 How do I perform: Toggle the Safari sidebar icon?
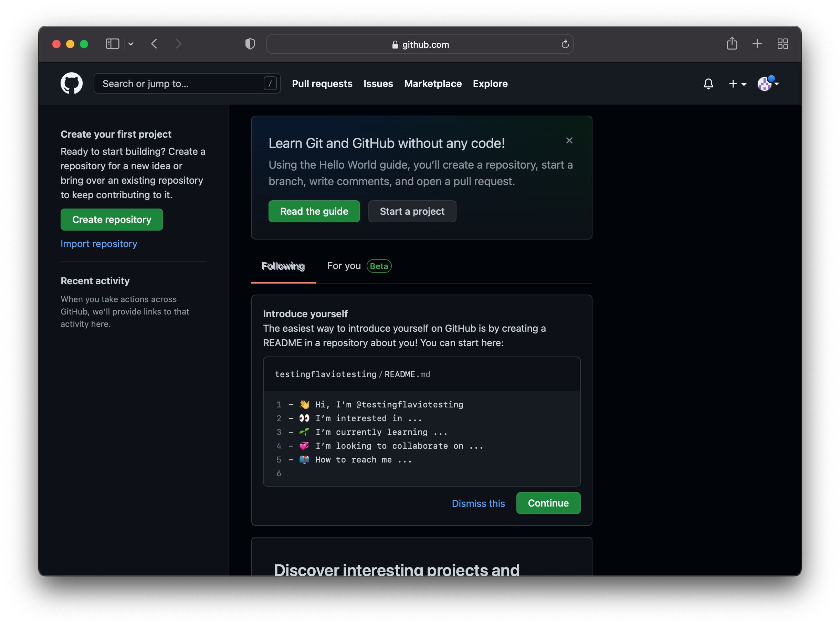point(112,44)
